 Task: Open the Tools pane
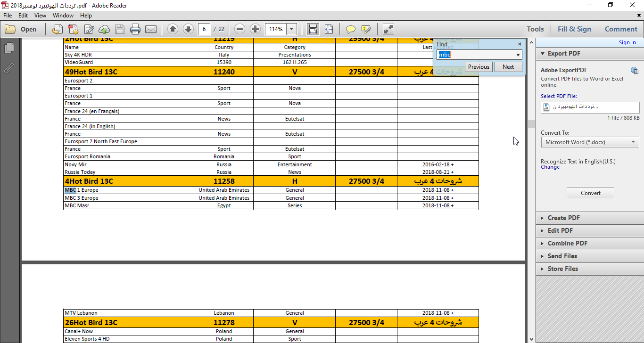point(535,29)
